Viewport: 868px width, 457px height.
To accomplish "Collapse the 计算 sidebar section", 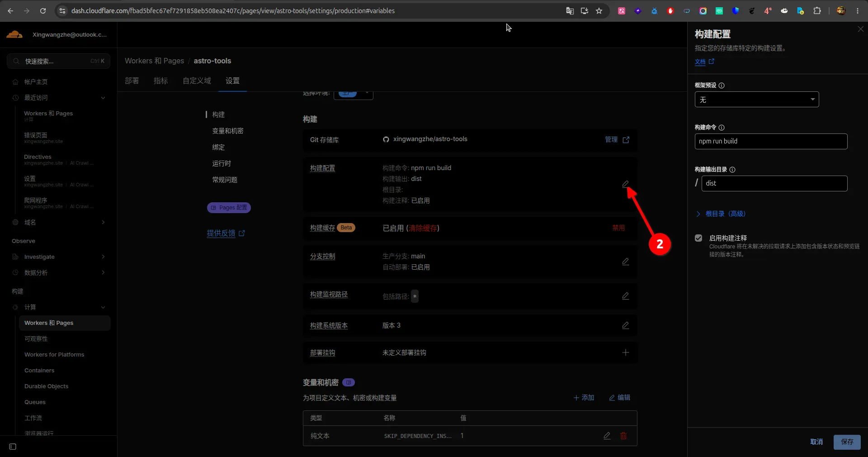I will (103, 307).
